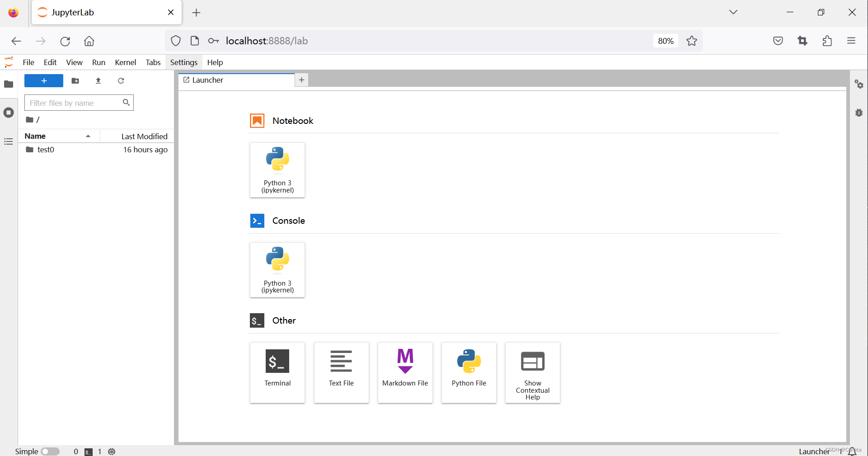Toggle the notifications bell in status bar
The height and width of the screenshot is (456, 868).
853,451
